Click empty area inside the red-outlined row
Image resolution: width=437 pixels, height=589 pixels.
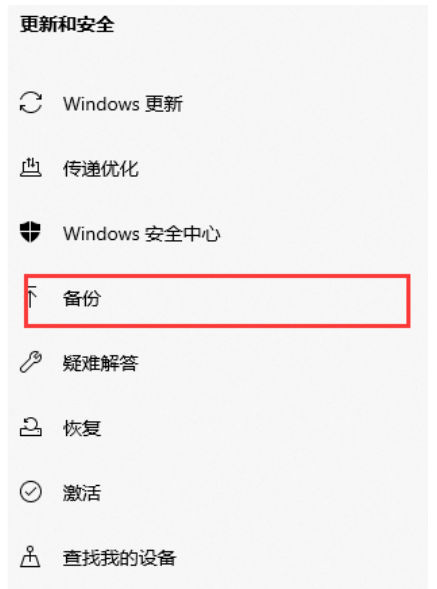(x=256, y=301)
